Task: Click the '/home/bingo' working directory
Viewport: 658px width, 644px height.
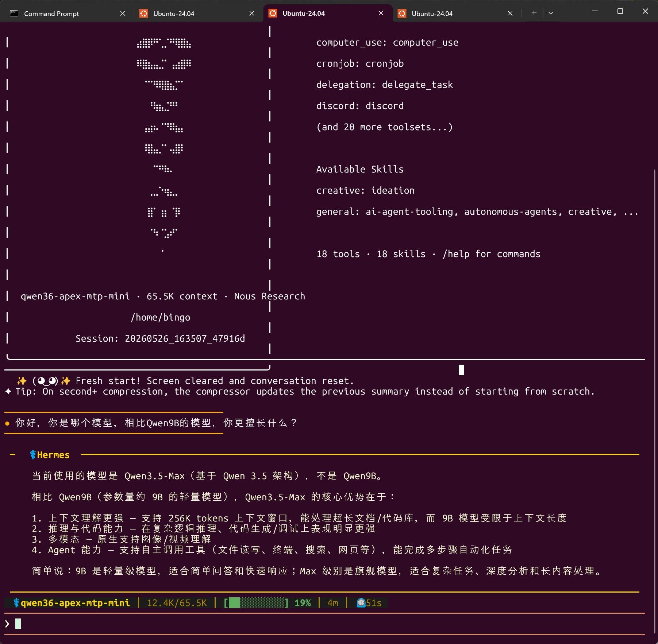Action: [x=161, y=318]
